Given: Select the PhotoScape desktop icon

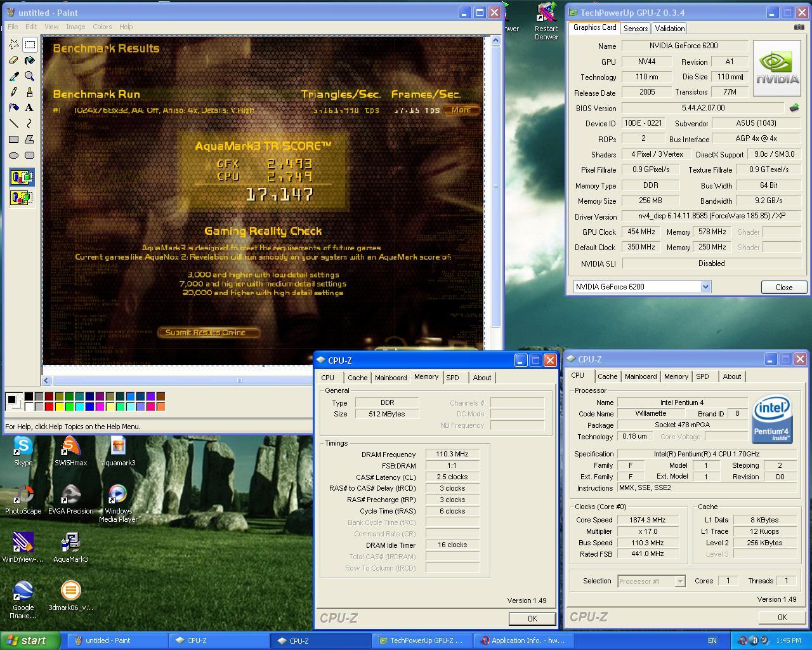Looking at the screenshot, I should [23, 500].
